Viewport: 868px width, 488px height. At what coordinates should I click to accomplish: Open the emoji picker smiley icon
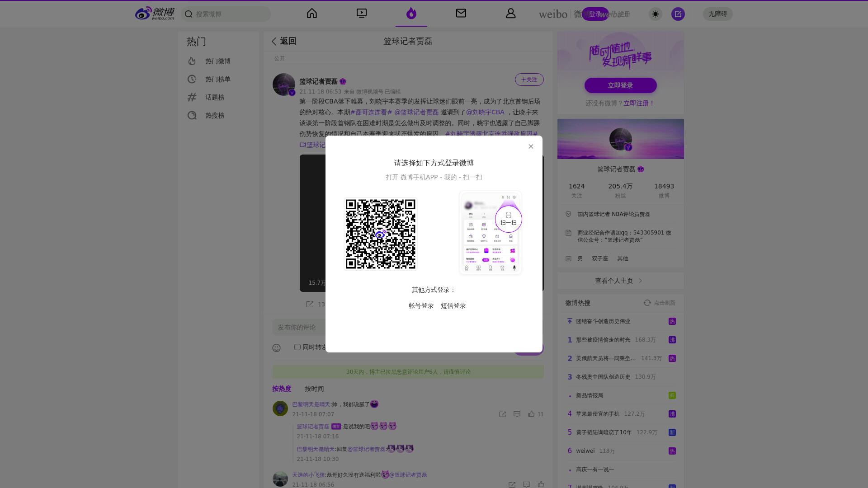pyautogui.click(x=277, y=347)
